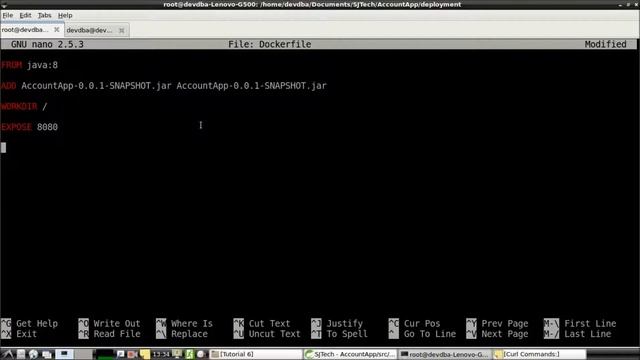Click the taskbar clock showing 13:34

(161, 354)
